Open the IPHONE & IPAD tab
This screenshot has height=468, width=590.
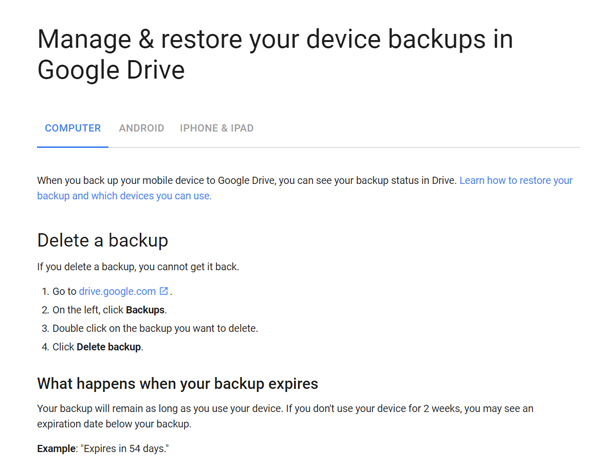pos(216,128)
